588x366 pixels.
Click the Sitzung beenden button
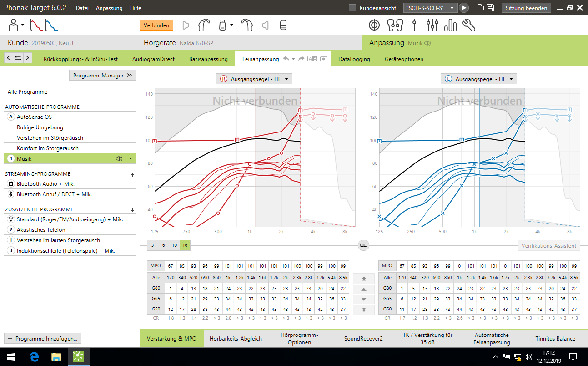pos(527,8)
